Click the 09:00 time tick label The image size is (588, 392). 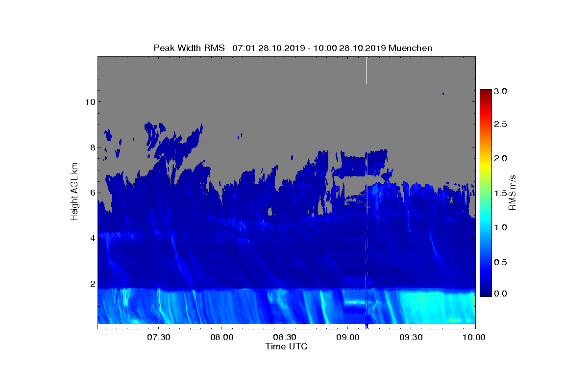point(348,337)
